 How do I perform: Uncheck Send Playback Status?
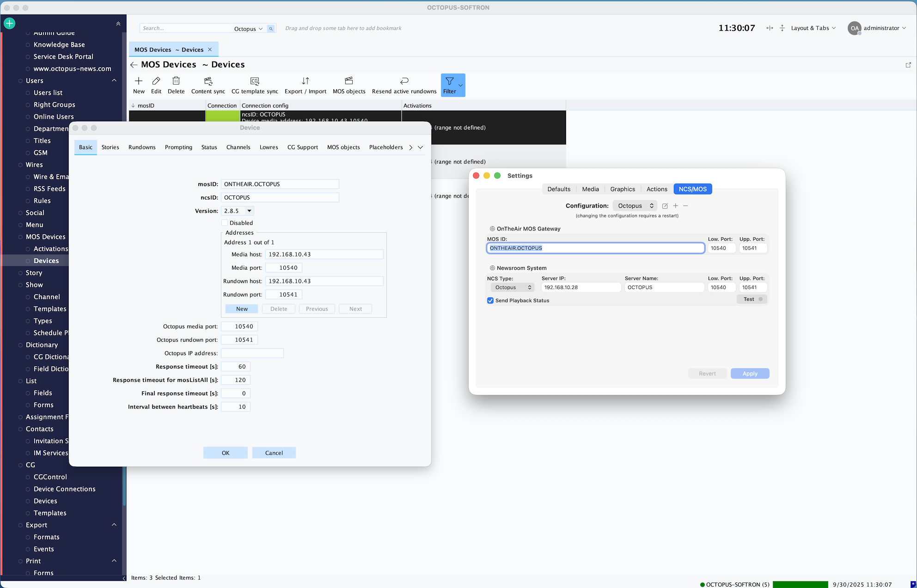click(x=490, y=301)
